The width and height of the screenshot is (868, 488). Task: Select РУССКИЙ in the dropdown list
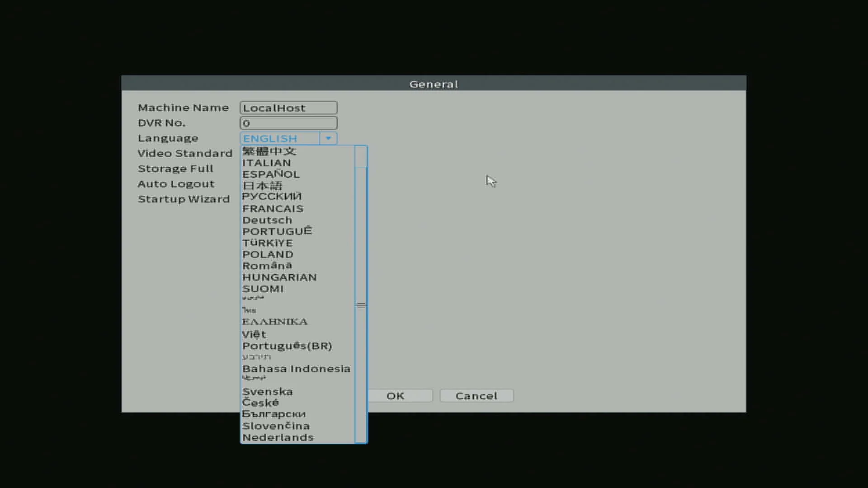272,197
